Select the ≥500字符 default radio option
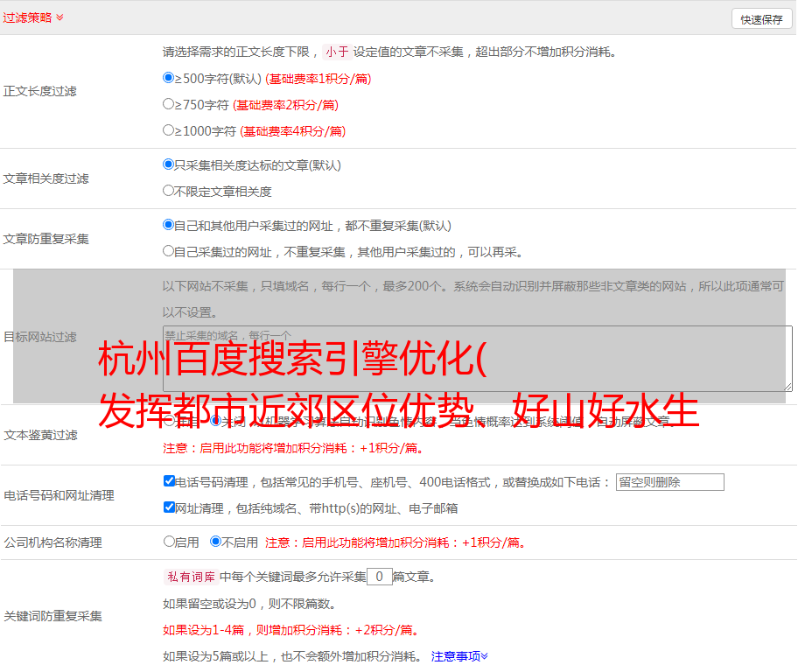798x672 pixels. pyautogui.click(x=168, y=78)
